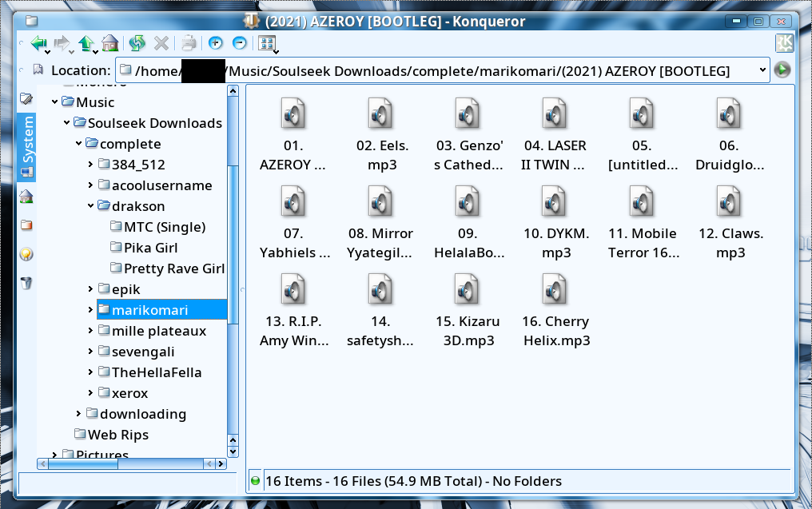Select the file name 07. Yabhiels ...
Viewport: 812px width, 509px height.
pos(293,243)
